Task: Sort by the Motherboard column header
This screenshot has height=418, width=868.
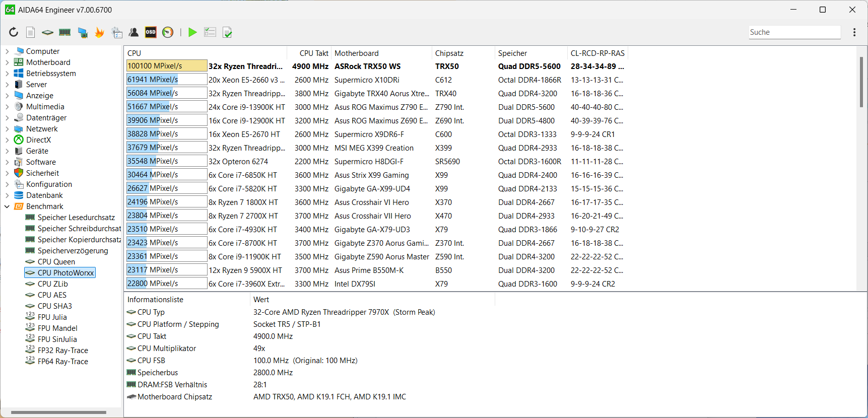Action: point(381,53)
